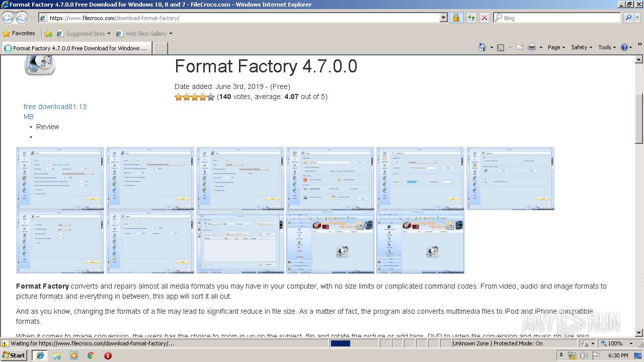
Task: Open the Tools menu
Action: (607, 47)
